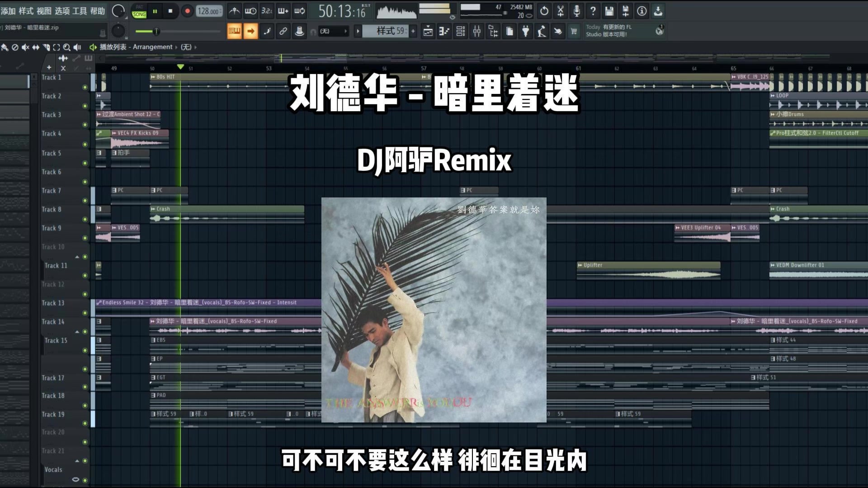Viewport: 868px width, 488px height.
Task: Save project with floppy disk icon
Action: click(609, 11)
